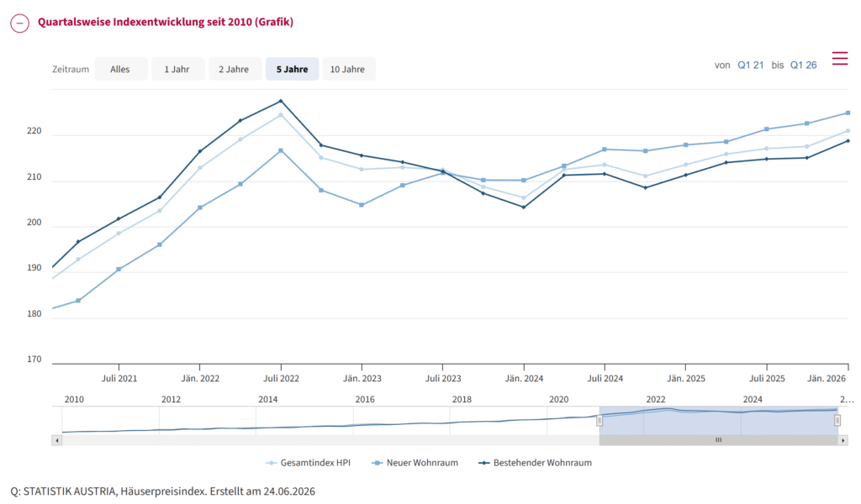Click Bestehender Wohnraum last data point Jän. 2026
Screen dimensions: 861x504
tap(848, 141)
